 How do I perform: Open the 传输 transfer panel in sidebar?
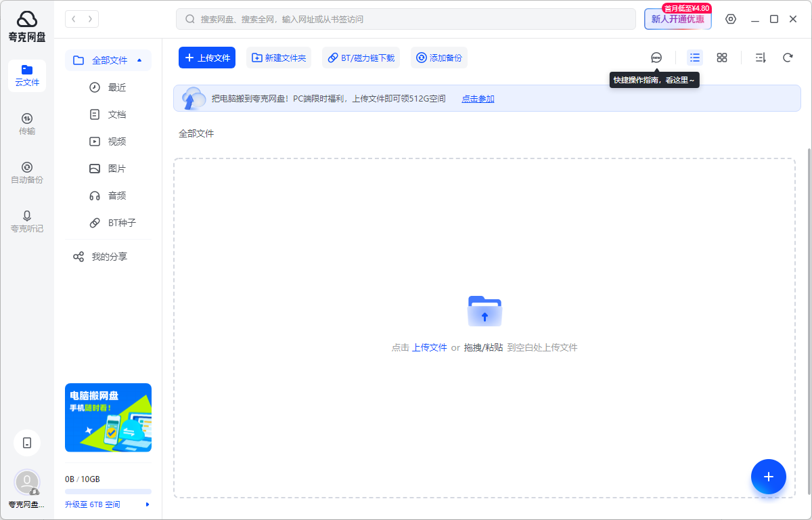click(27, 125)
